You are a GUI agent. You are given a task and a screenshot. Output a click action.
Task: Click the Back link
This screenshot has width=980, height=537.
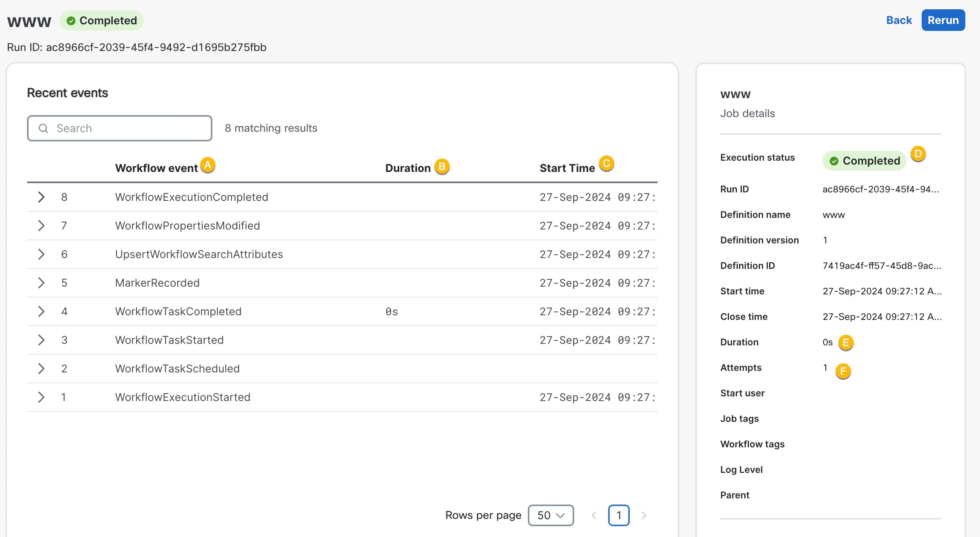(x=899, y=20)
